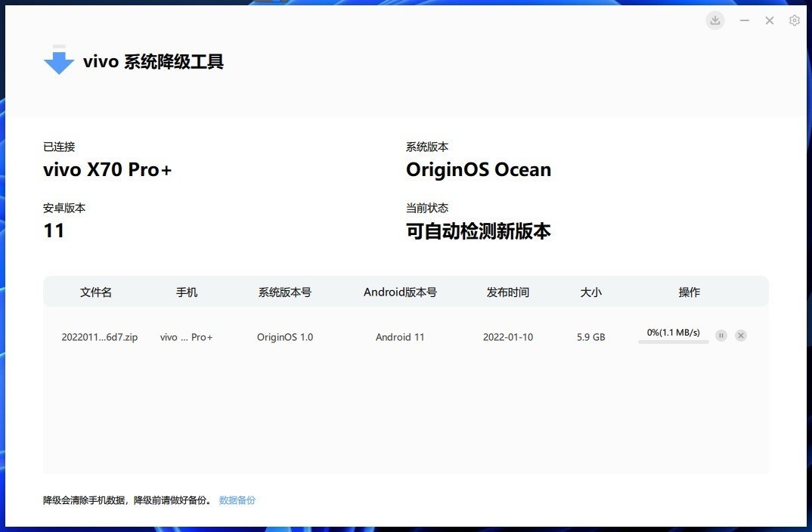Click the Android 11 cell
Image resolution: width=812 pixels, height=532 pixels.
point(400,337)
